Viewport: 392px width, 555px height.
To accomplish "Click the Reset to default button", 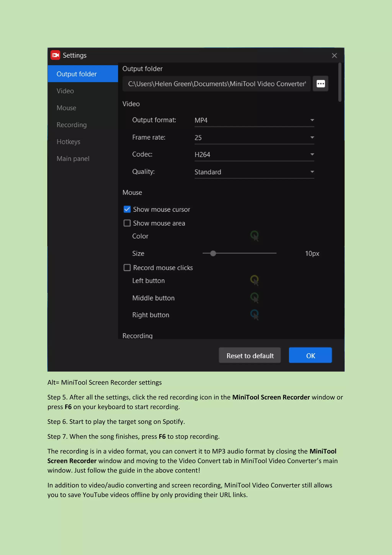I will tap(250, 355).
